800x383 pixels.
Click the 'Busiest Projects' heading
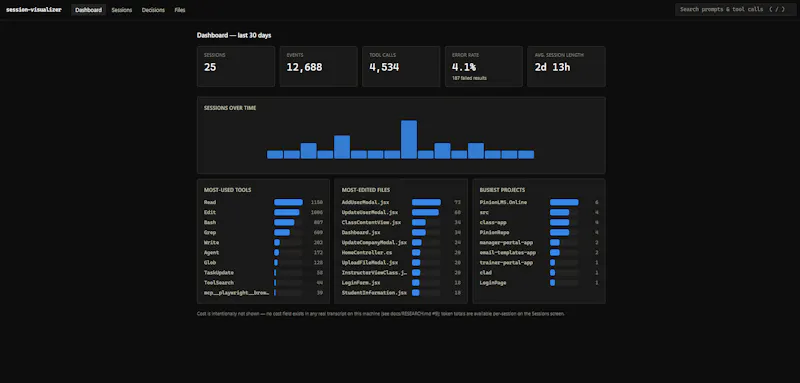point(503,190)
